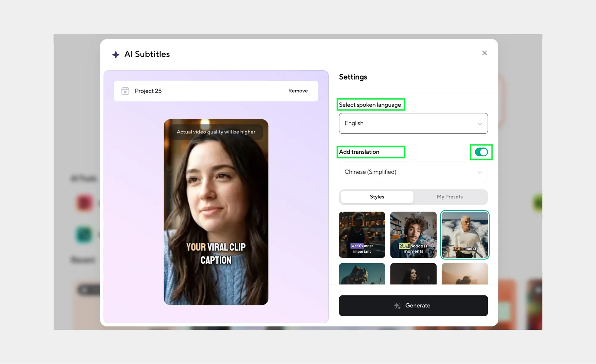Close the AI Subtitles dialog
Viewport: 596px width, 364px height.
pos(484,53)
